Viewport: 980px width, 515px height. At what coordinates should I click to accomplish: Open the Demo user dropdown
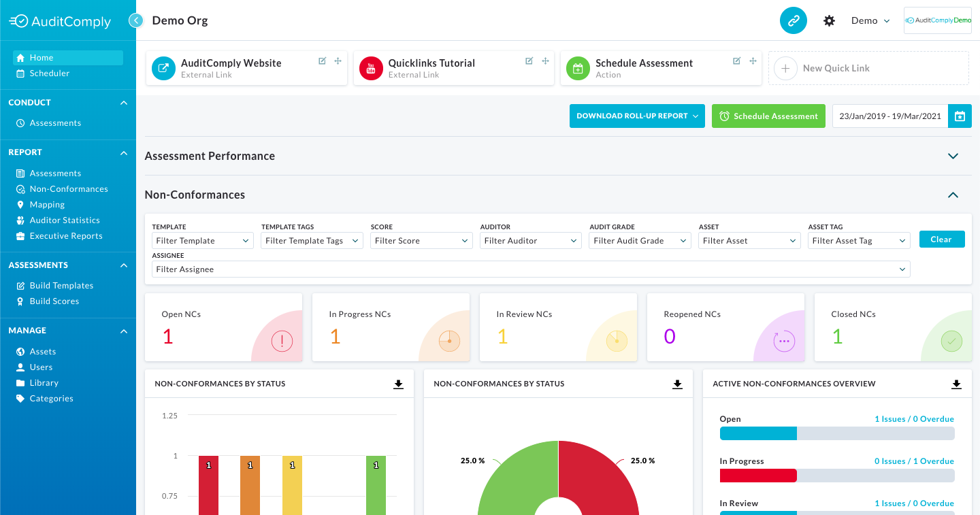click(x=870, y=21)
